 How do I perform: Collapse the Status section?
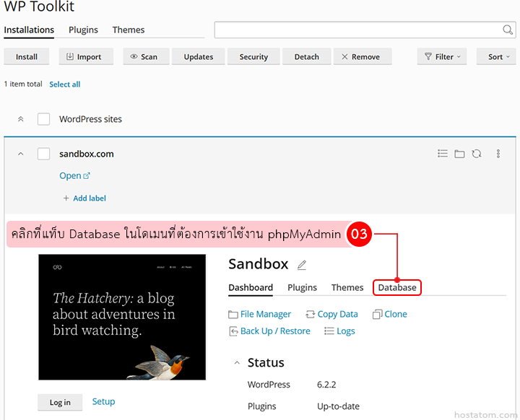[236, 363]
